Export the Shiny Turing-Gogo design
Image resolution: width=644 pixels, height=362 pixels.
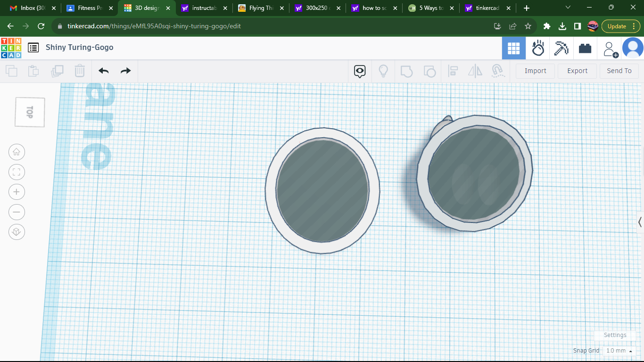click(577, 71)
